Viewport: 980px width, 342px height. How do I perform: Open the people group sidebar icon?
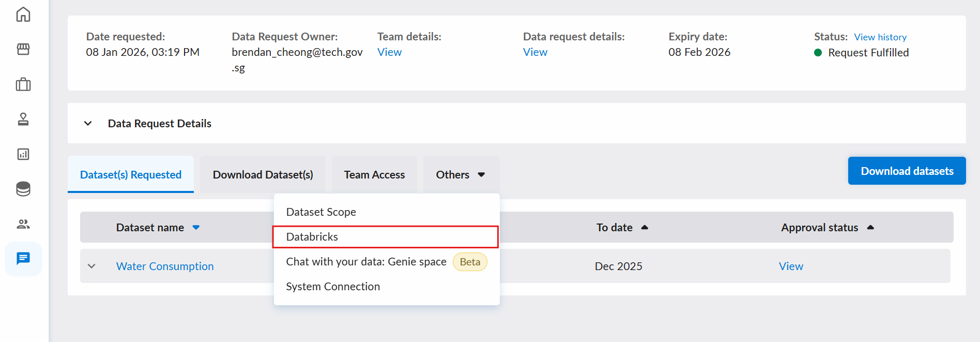click(x=23, y=224)
